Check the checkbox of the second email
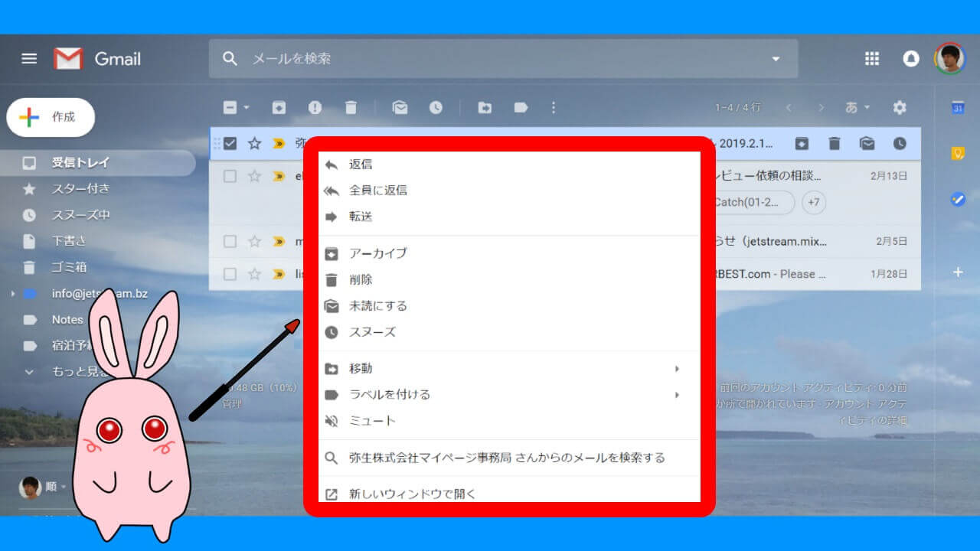The image size is (980, 551). coord(229,176)
